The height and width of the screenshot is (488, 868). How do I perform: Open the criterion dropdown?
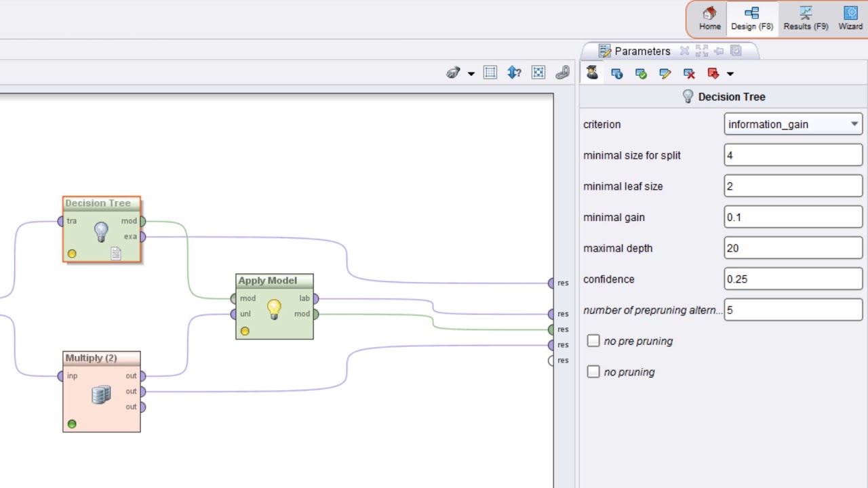click(793, 124)
